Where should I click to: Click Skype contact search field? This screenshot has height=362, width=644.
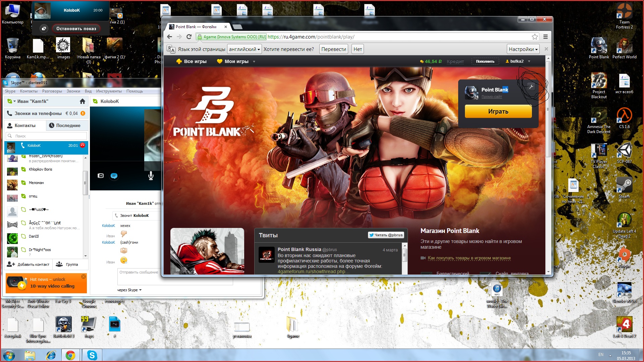click(x=46, y=136)
